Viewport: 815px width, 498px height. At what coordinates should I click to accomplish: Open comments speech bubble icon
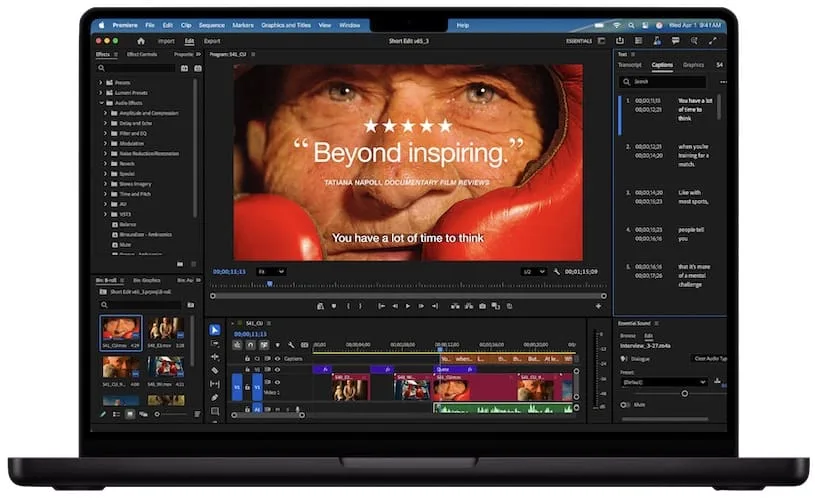(675, 41)
